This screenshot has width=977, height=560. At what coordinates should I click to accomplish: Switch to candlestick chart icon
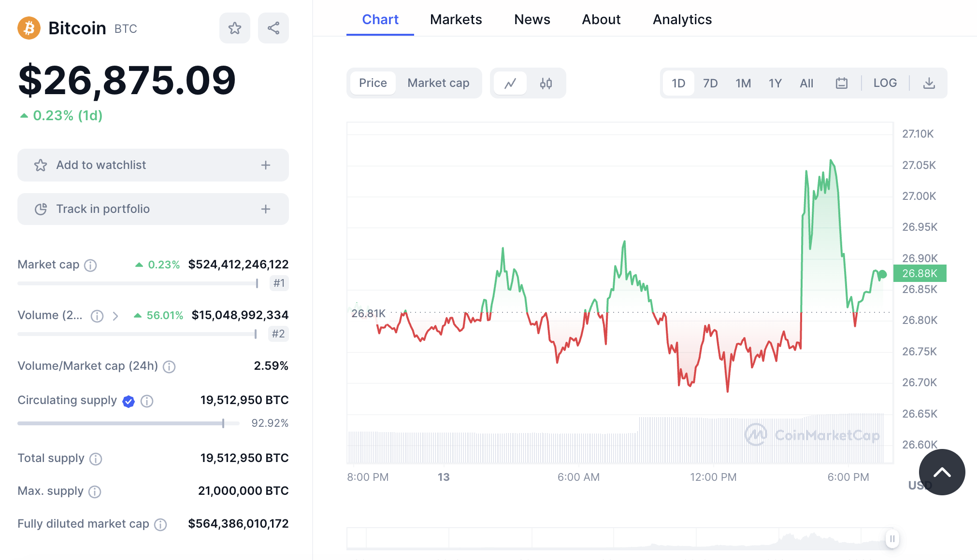pyautogui.click(x=546, y=84)
